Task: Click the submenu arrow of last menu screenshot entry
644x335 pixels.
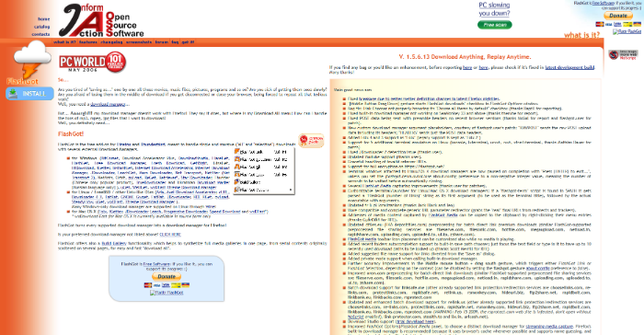Action: [291, 190]
